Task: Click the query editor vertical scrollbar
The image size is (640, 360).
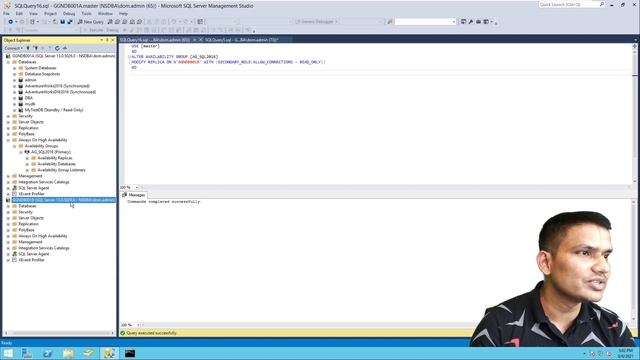Action: [635, 114]
